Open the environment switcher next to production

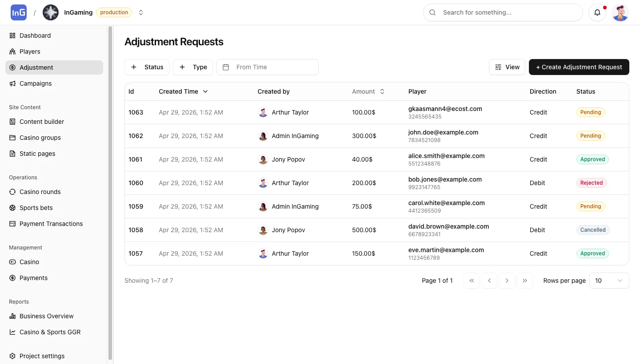pyautogui.click(x=141, y=12)
